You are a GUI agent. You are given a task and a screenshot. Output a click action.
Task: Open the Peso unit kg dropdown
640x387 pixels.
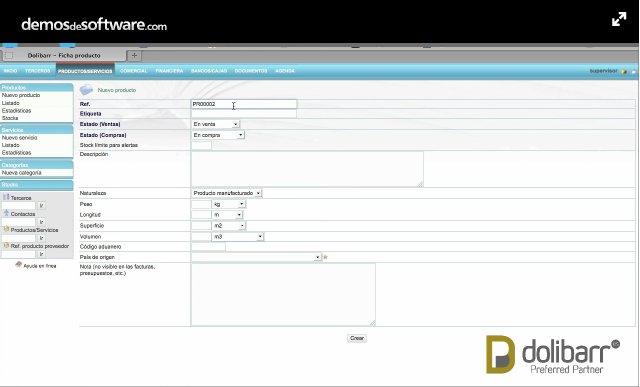coord(229,204)
